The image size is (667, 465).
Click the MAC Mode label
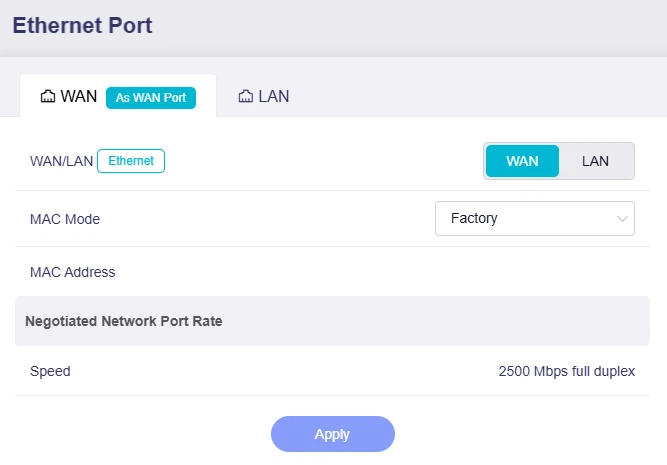pos(65,219)
